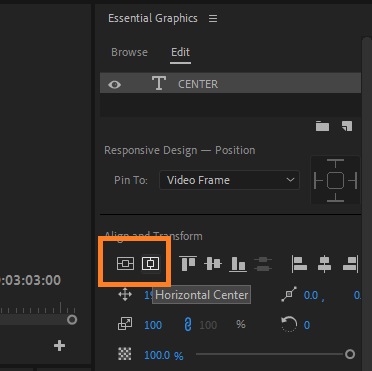Click the Align Top icon
372x371 pixels.
click(x=188, y=264)
